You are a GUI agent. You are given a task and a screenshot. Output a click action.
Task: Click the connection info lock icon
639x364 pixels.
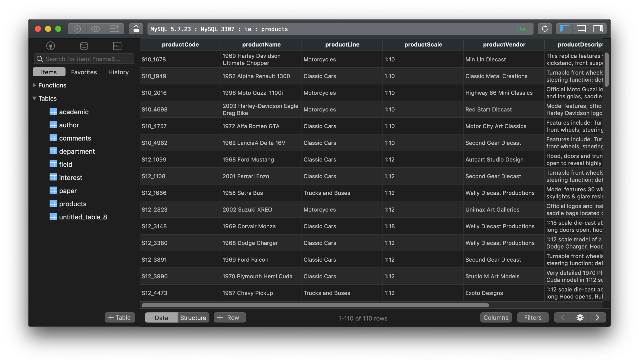tap(137, 28)
